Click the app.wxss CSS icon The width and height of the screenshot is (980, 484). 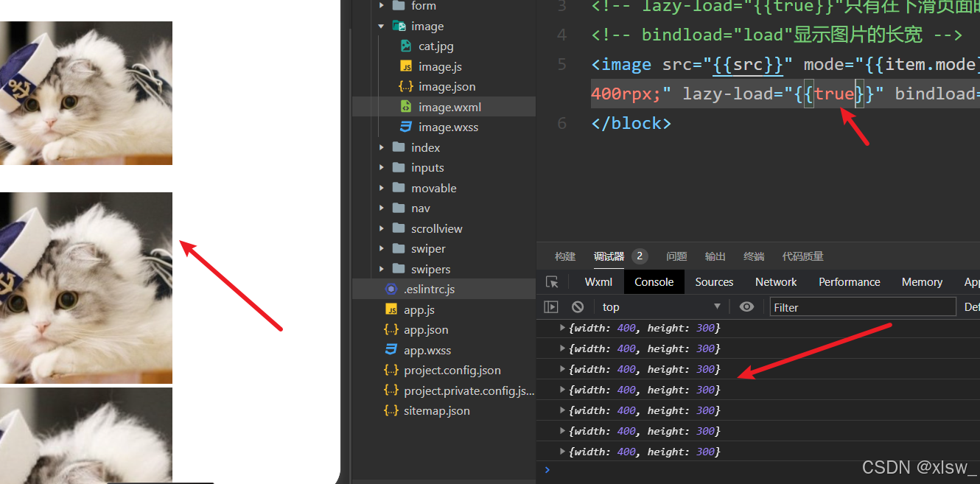tap(391, 350)
